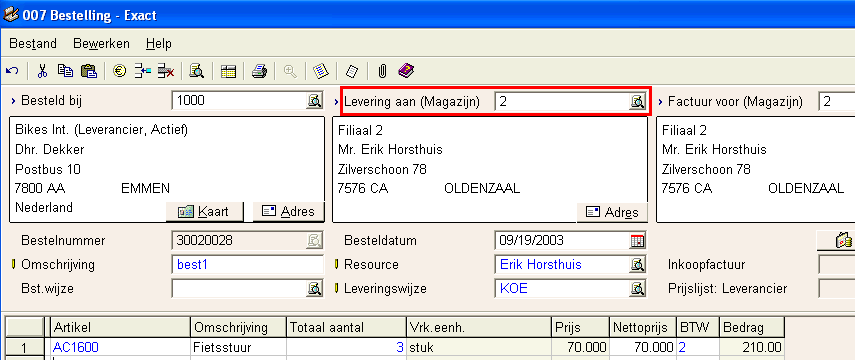Viewport: 855px width, 360px height.
Task: Click the Omschrijving field containing best1
Action: coord(248,265)
